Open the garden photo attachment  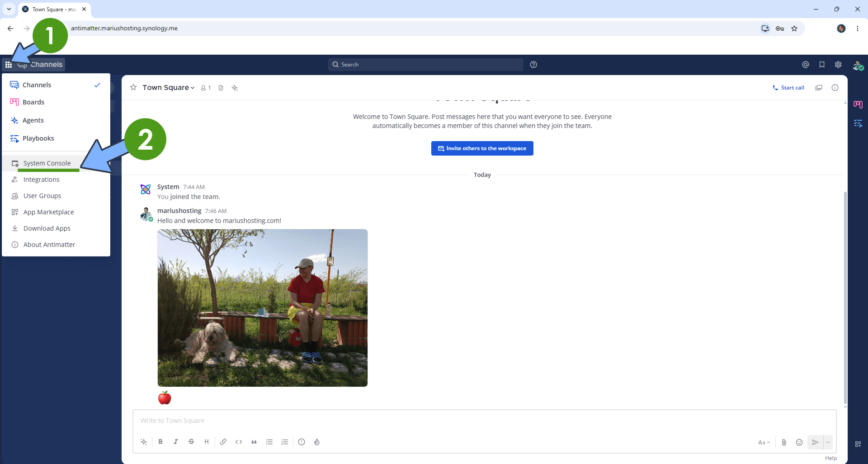(263, 308)
